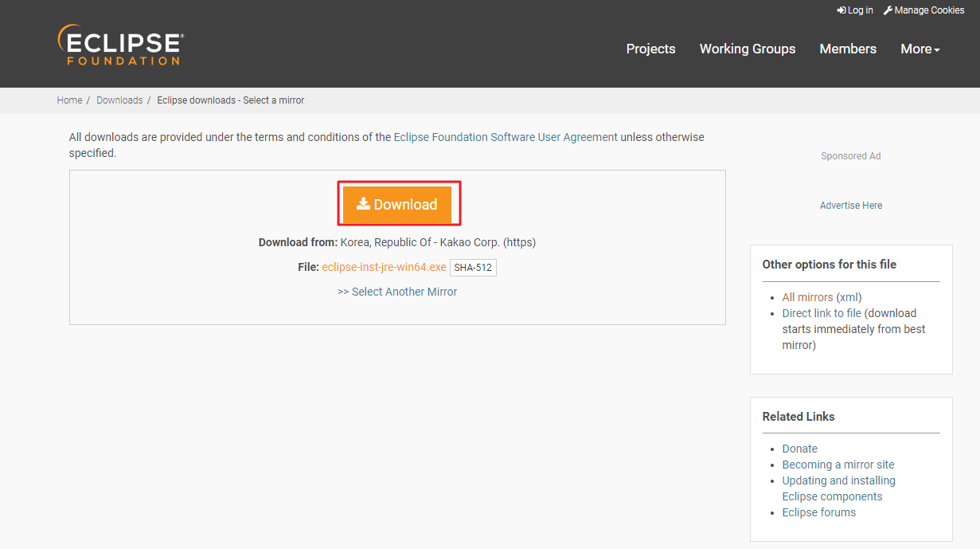Open All mirrors link
Image resolution: width=980 pixels, height=549 pixels.
point(807,297)
